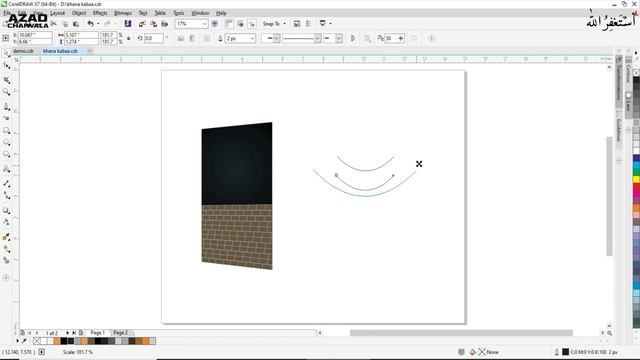Select the Shape tool in the toolbox
The height and width of the screenshot is (360, 640).
pos(6,66)
